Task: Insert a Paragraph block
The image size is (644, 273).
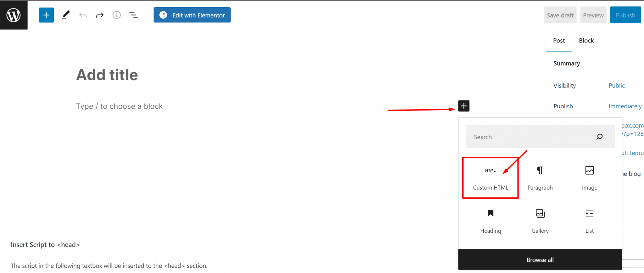Action: pyautogui.click(x=540, y=178)
